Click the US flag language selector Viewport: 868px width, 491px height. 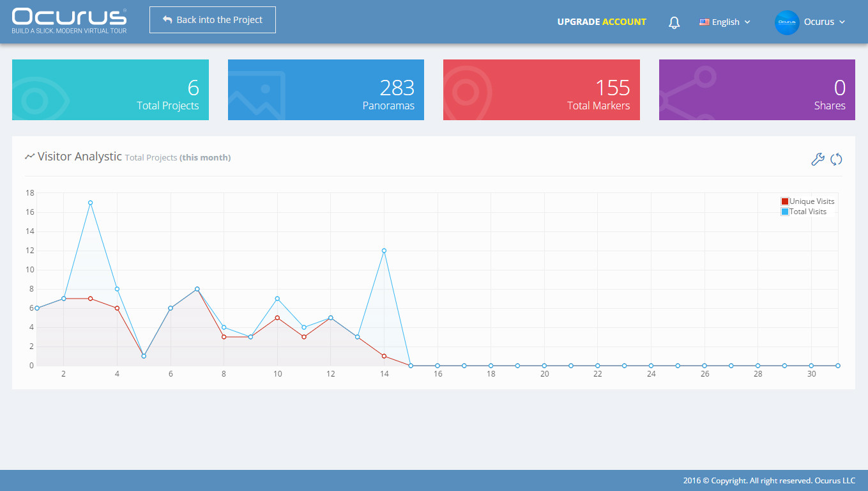tap(704, 22)
